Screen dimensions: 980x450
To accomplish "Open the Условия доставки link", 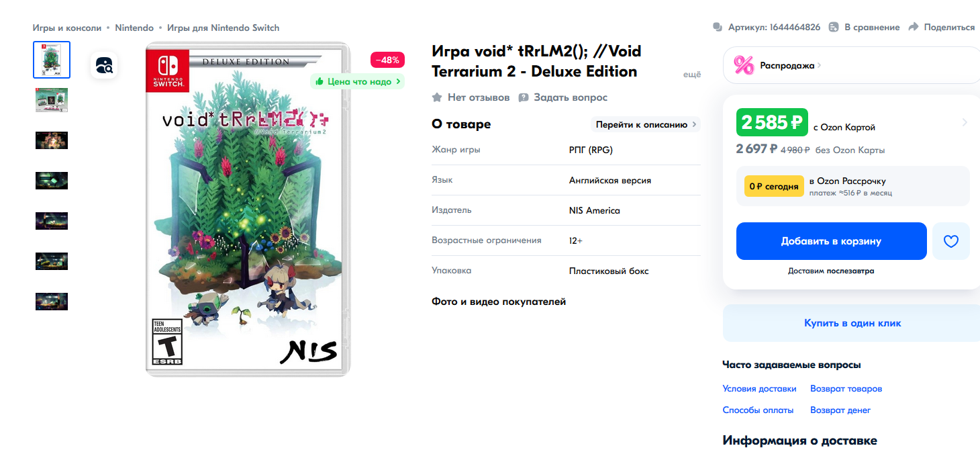I will tap(759, 389).
